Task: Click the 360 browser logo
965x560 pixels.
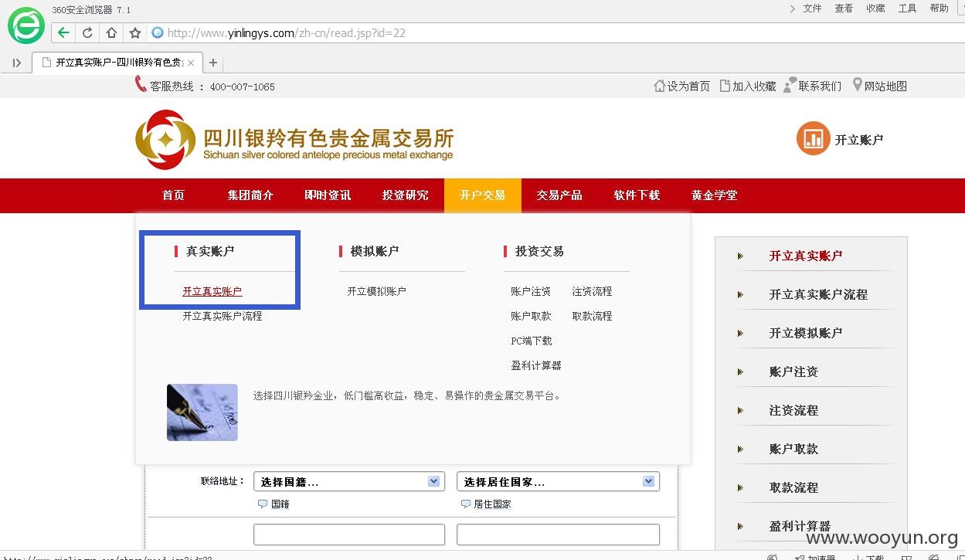Action: (25, 25)
